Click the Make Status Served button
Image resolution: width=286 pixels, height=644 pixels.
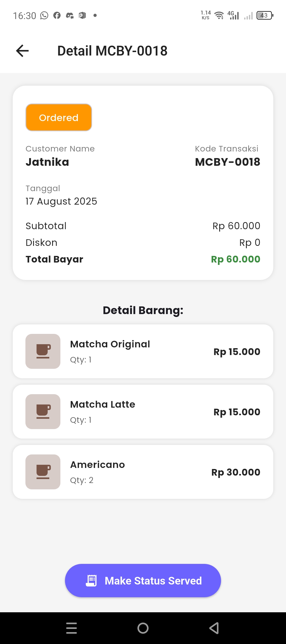143,581
